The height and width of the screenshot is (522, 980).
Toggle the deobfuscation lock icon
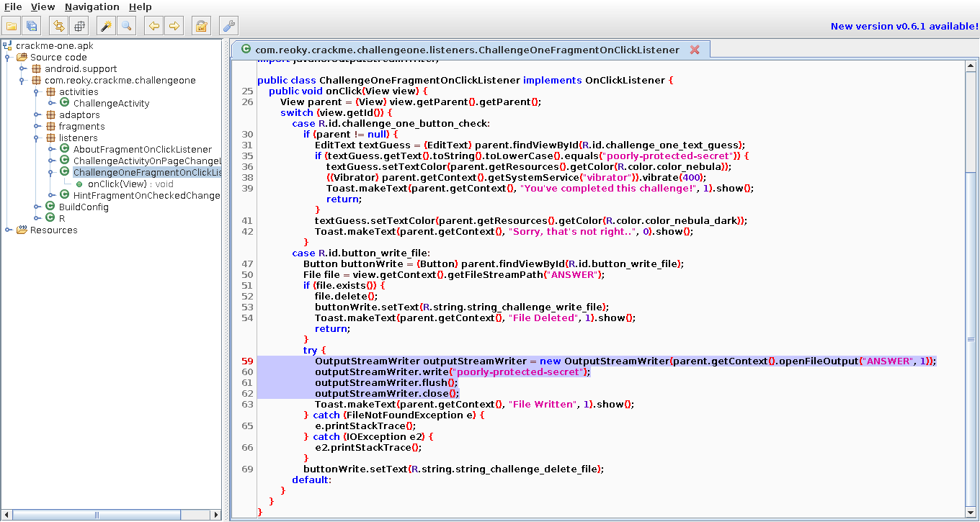pyautogui.click(x=201, y=26)
